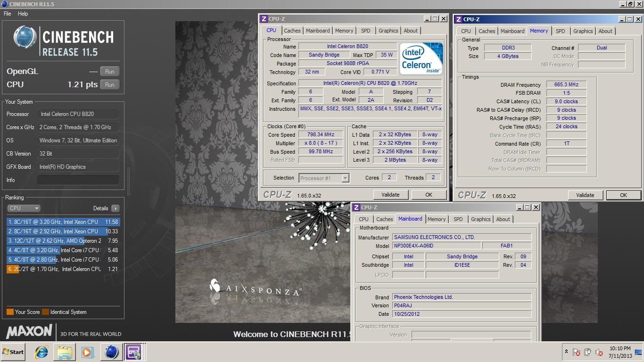Open About tab in the Memory CPU-Z window
The width and height of the screenshot is (644, 362).
[605, 31]
